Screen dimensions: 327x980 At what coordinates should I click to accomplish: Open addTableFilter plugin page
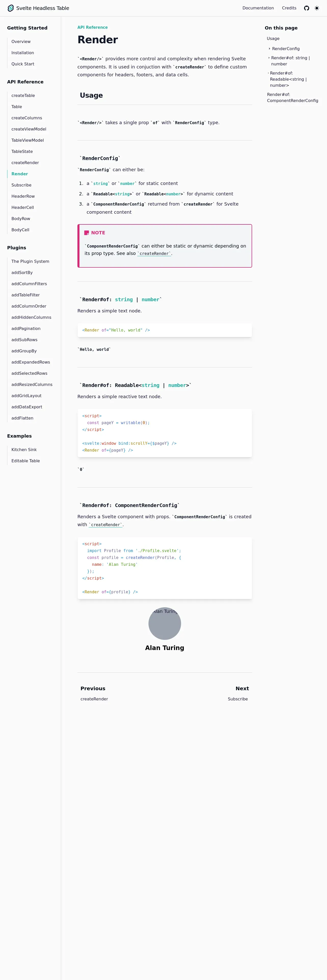25,295
